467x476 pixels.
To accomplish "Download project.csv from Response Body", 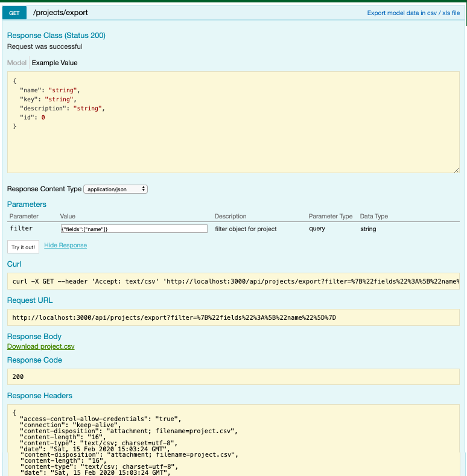I will (x=40, y=346).
